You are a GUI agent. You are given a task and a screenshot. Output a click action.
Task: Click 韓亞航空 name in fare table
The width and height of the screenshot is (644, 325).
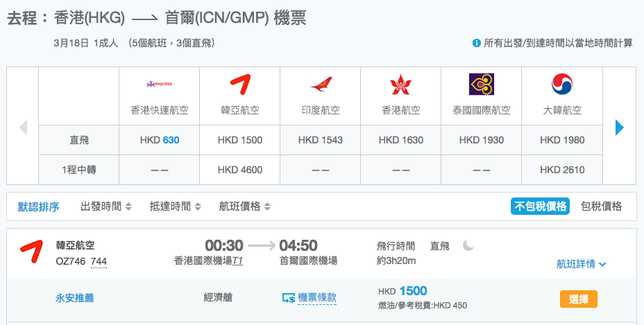240,110
